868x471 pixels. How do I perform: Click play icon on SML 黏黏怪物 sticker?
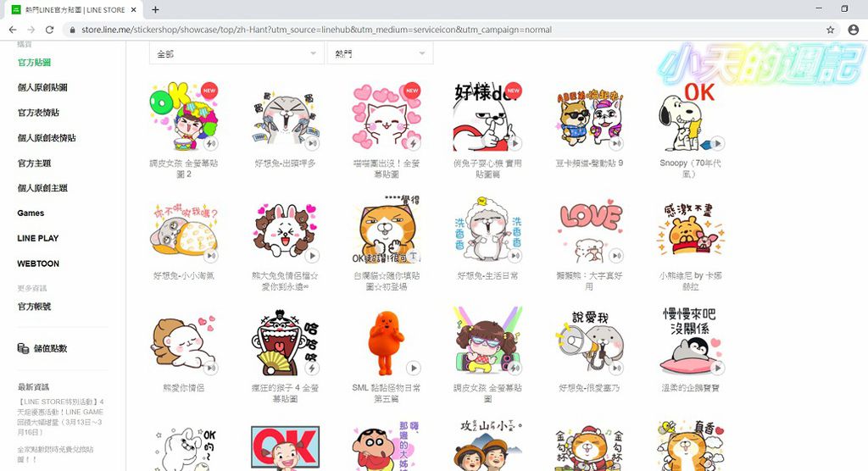[413, 368]
